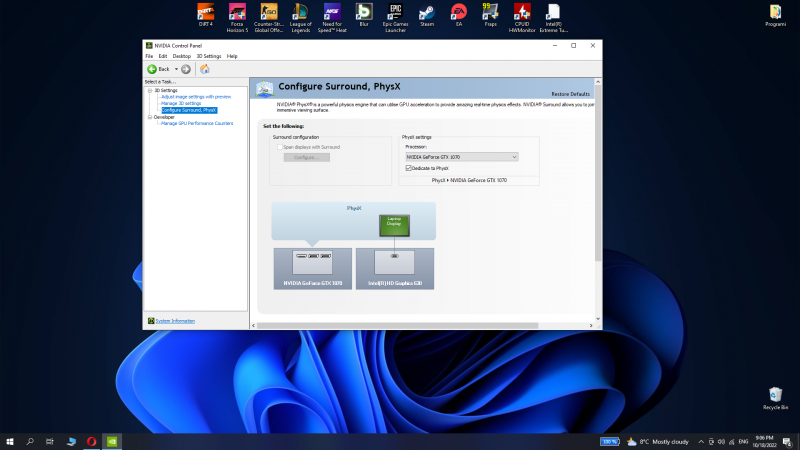This screenshot has height=450, width=800.
Task: Open the Programi desktop folder
Action: pos(776,15)
